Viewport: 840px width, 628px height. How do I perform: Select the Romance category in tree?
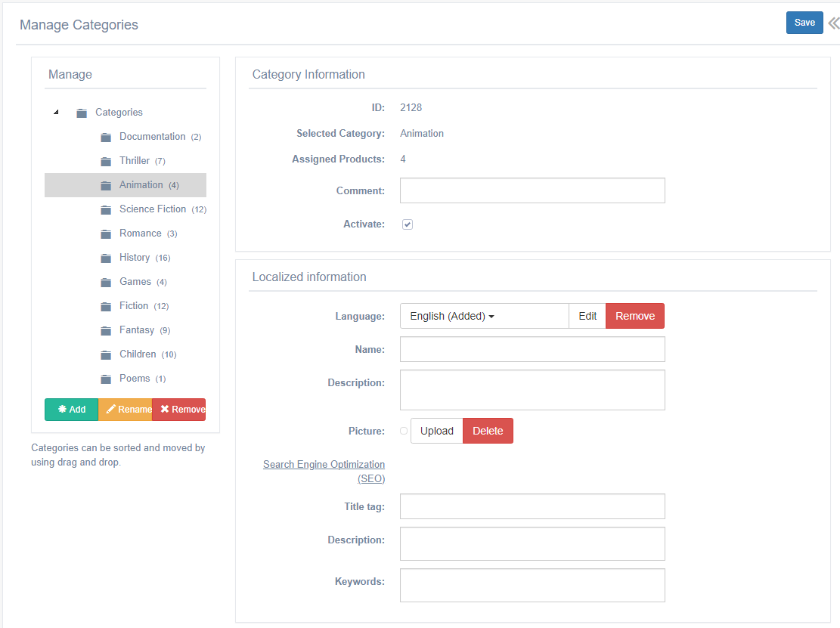pyautogui.click(x=140, y=234)
